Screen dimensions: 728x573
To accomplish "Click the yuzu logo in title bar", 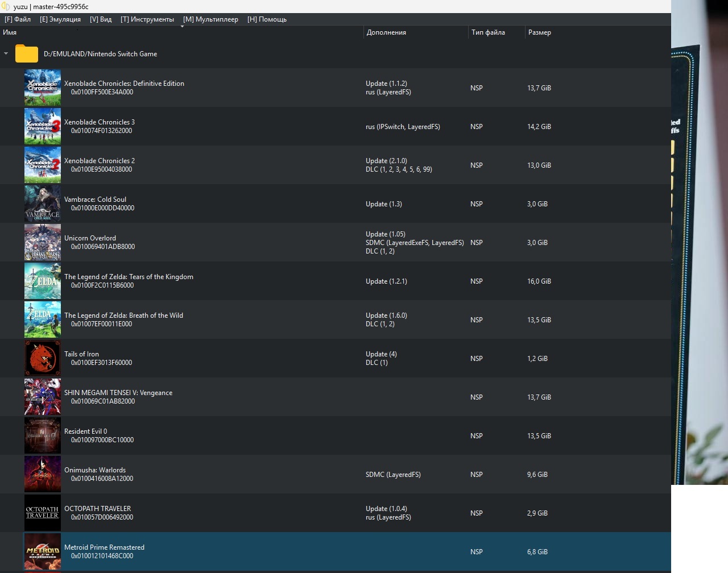I will (6, 6).
